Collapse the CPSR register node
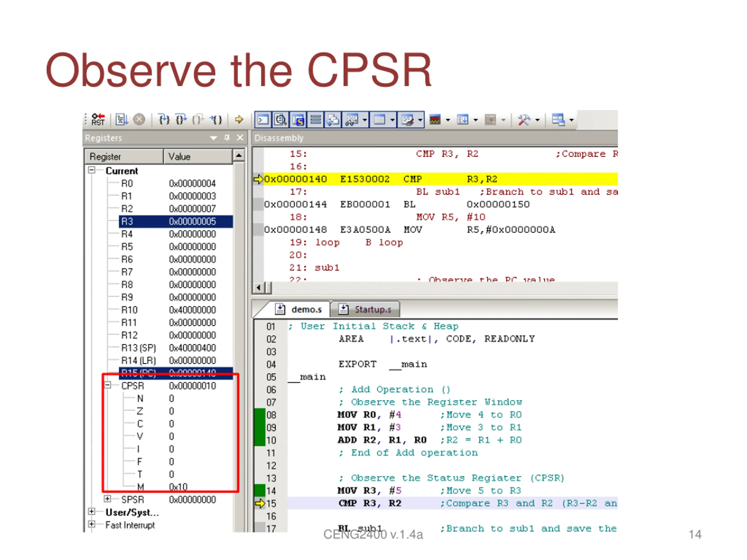The width and height of the screenshot is (747, 560). pos(107,385)
